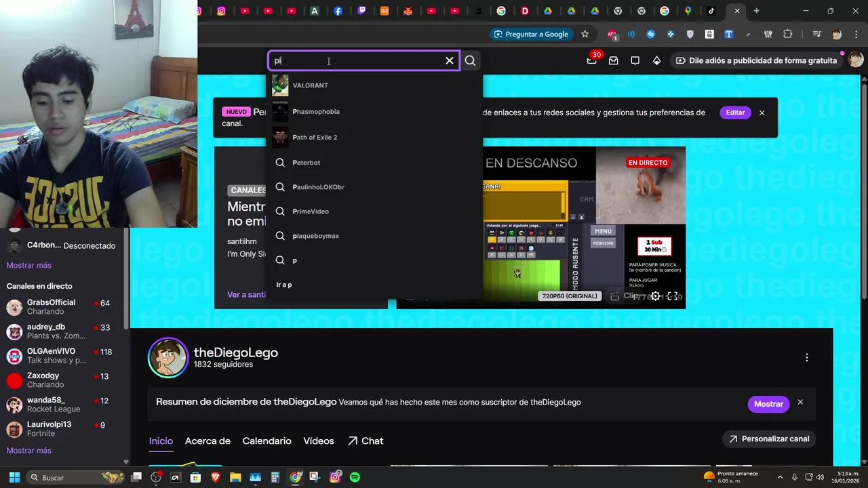Expand hidden system tray icons chevron
The image size is (868, 488).
click(780, 477)
